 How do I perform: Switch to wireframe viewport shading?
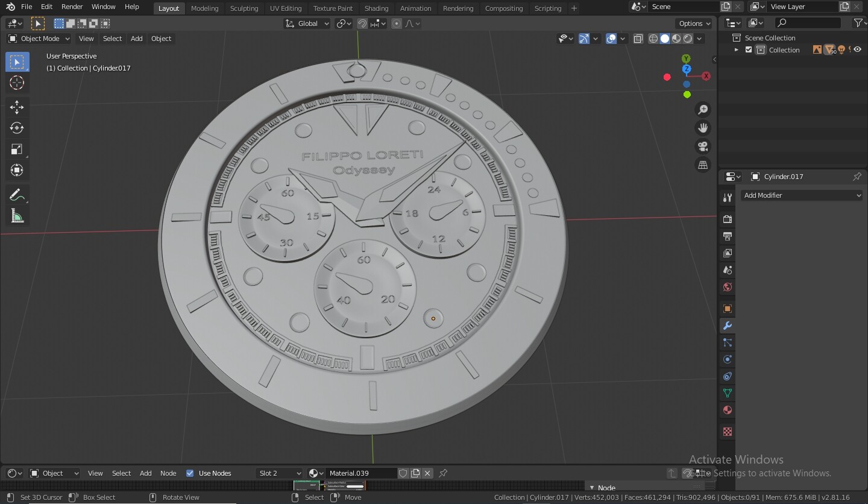coord(653,39)
